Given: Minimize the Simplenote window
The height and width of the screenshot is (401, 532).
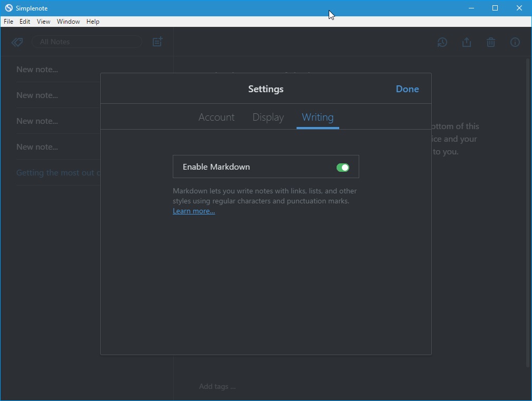Looking at the screenshot, I should 471,8.
